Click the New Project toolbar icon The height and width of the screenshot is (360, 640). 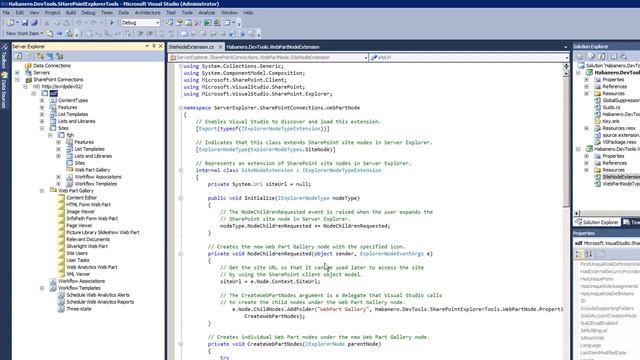point(10,23)
